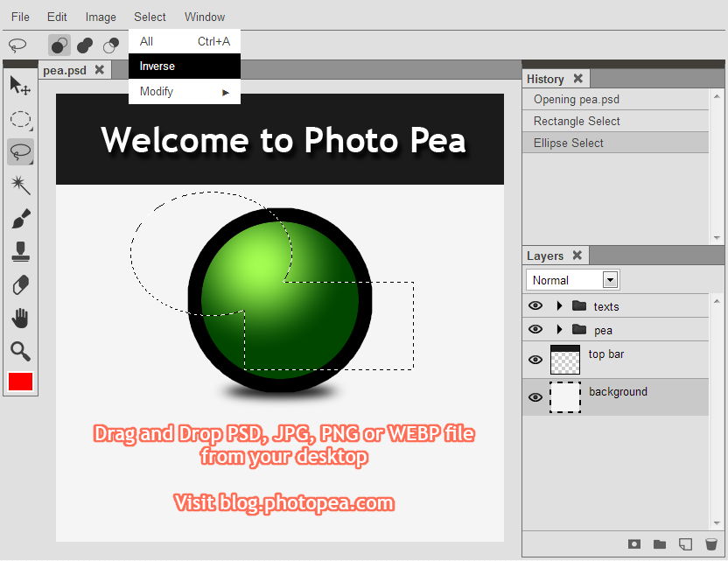The width and height of the screenshot is (728, 561).
Task: Switch to the pea.psd document tab
Action: [65, 70]
